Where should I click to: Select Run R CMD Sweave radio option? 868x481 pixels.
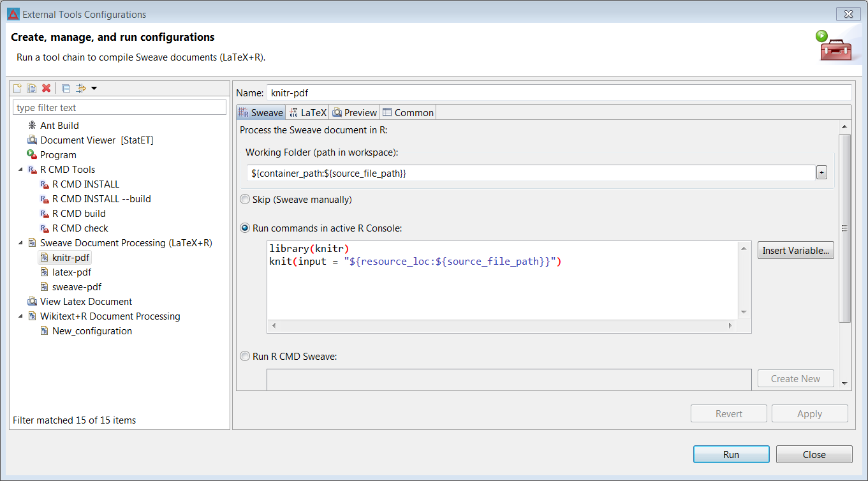288,357
